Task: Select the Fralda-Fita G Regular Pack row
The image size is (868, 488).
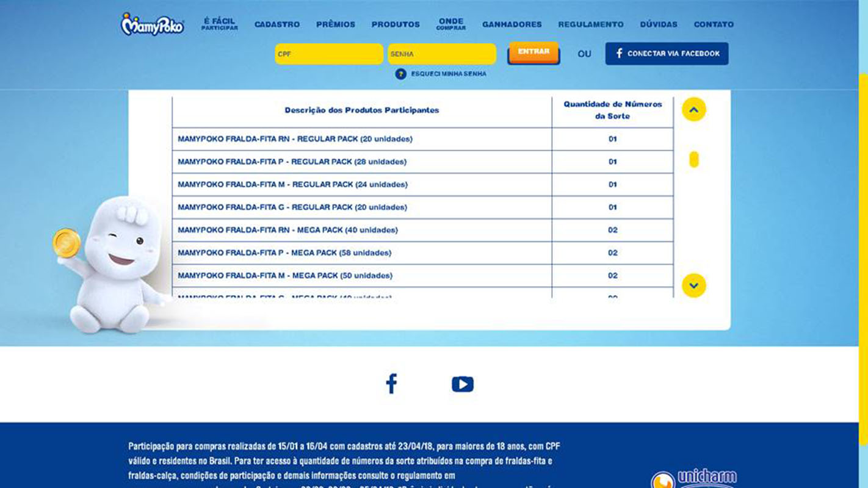Action: pyautogui.click(x=423, y=207)
